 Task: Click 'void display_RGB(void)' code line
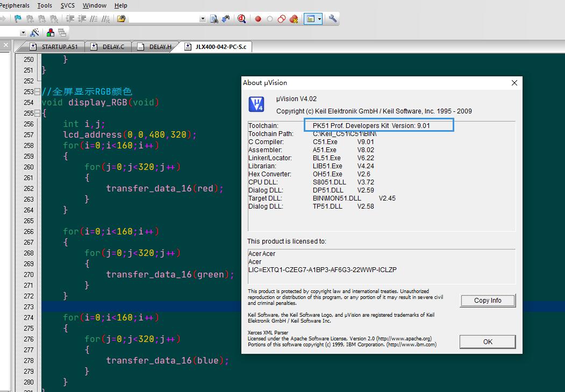coord(100,102)
